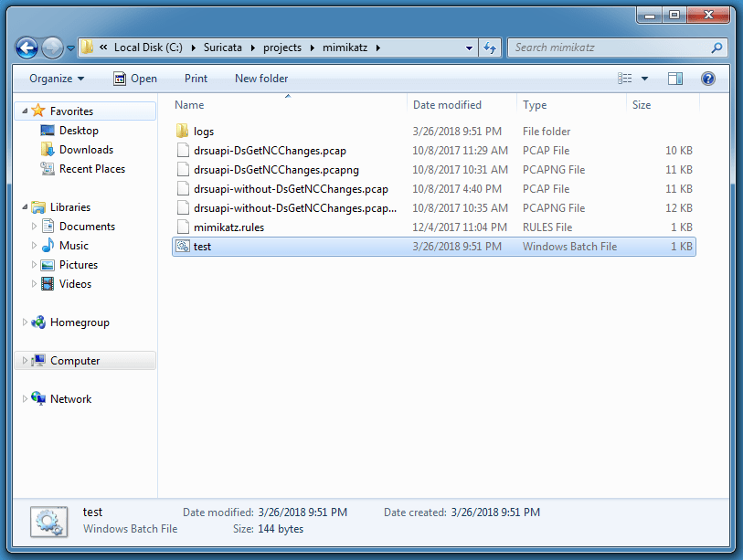The height and width of the screenshot is (560, 743).
Task: Toggle the preview pane icon
Action: point(675,79)
